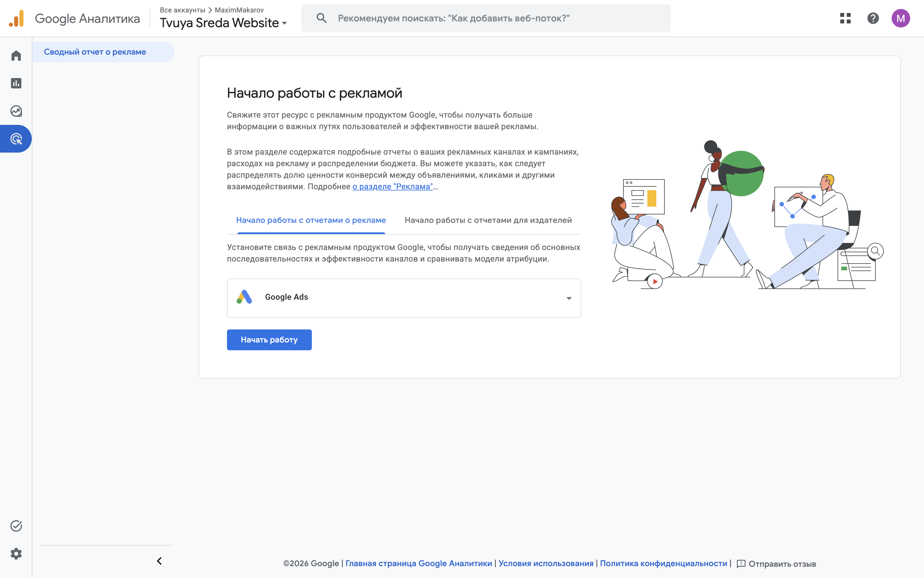Click MaximMakarov breadcrumb
The height and width of the screenshot is (578, 924).
[239, 10]
